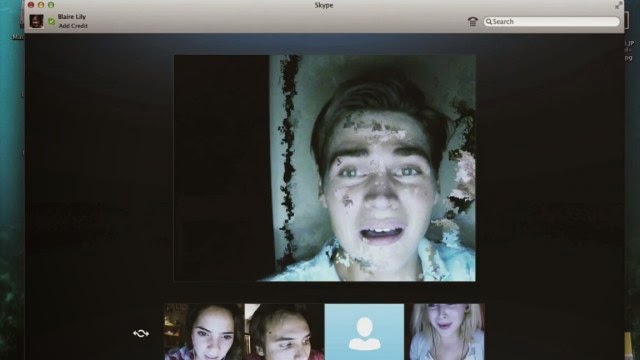Switch to the dark-haired girl's video thumbnail
Image resolution: width=640 pixels, height=360 pixels.
pyautogui.click(x=204, y=331)
